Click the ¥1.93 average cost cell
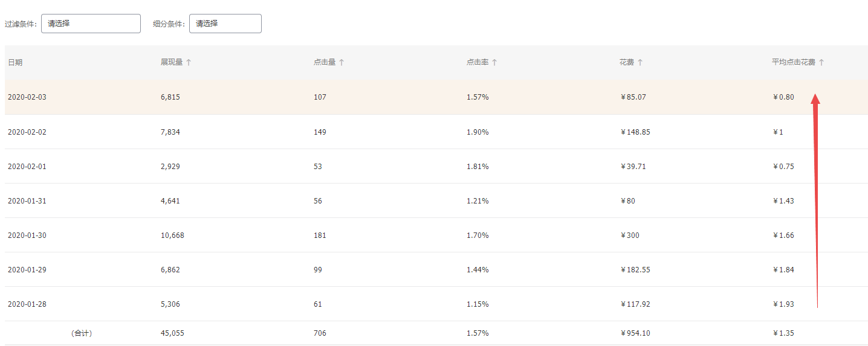This screenshot has width=868, height=346. (783, 304)
